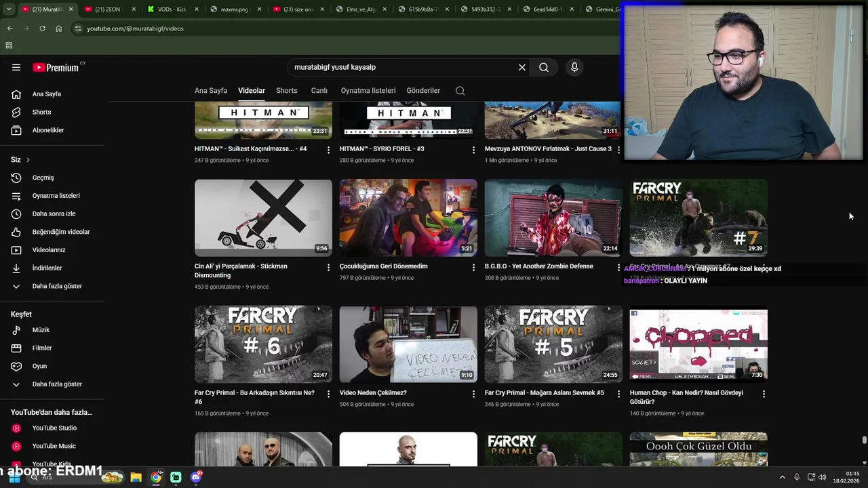The height and width of the screenshot is (488, 868).
Task: Open options for Çocukluğuma Geri Dönemedim
Action: click(x=473, y=268)
